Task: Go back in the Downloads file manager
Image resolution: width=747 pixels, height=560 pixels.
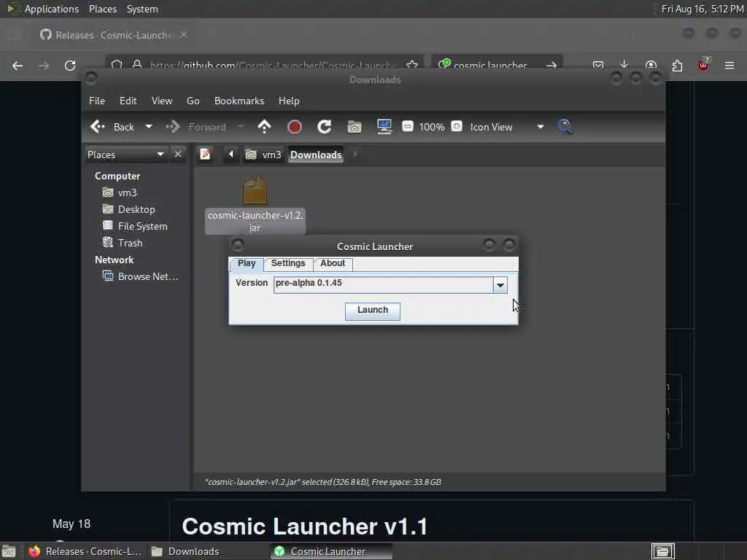Action: 112,127
